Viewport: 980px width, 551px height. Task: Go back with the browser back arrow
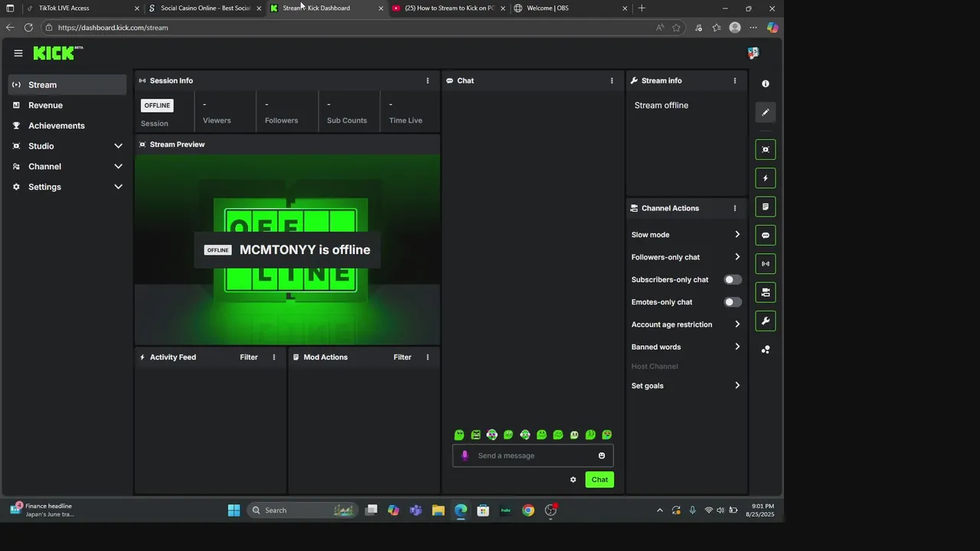click(10, 28)
